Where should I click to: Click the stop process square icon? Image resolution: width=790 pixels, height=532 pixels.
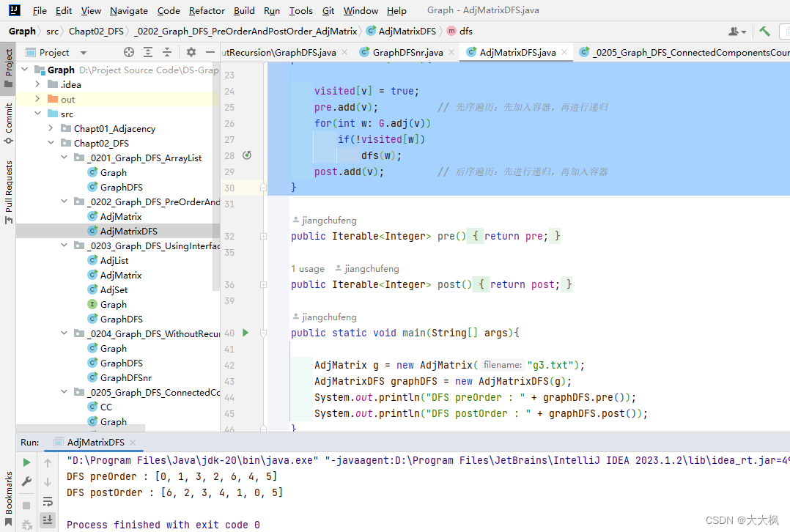[x=27, y=506]
